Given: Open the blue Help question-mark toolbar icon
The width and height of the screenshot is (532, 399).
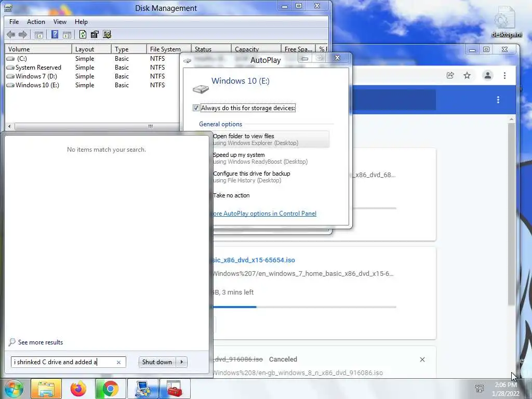Looking at the screenshot, I should tap(55, 34).
